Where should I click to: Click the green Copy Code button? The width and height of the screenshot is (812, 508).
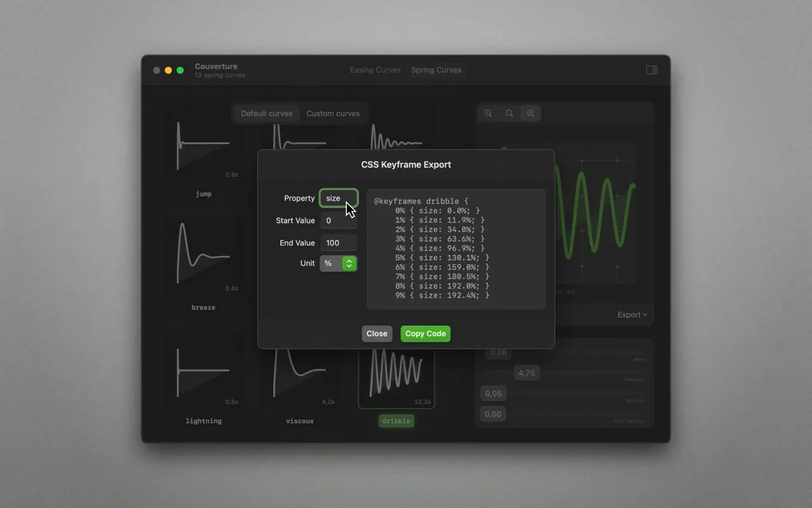coord(425,334)
